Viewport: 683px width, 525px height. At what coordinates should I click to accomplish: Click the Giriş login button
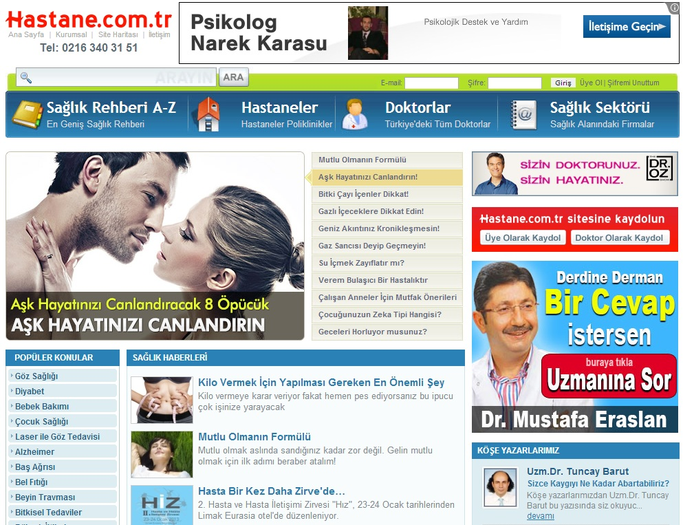[563, 82]
